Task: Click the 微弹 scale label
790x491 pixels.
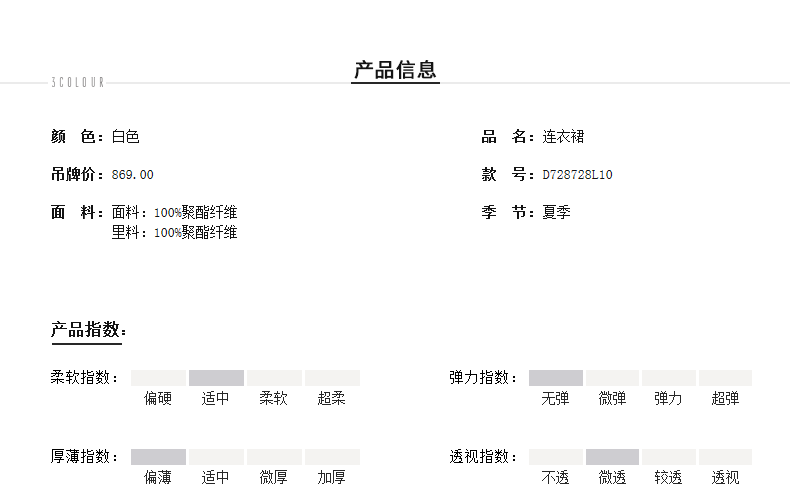Action: pos(612,398)
